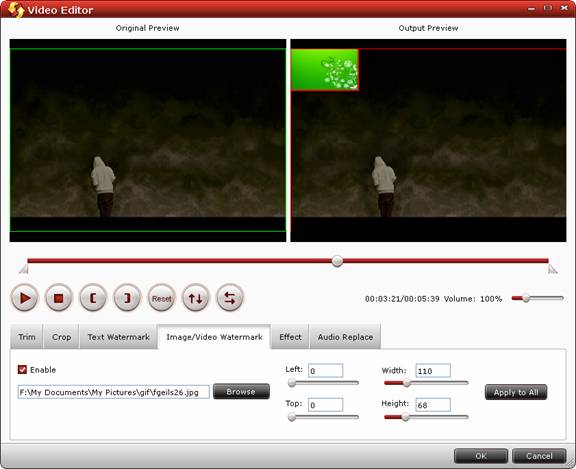The width and height of the screenshot is (576, 469).
Task: Adjust the Top position slider
Action: tap(323, 417)
